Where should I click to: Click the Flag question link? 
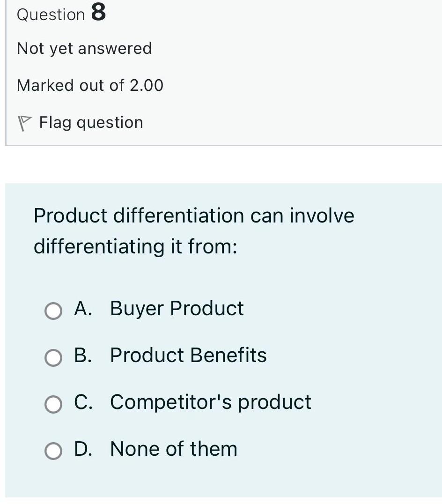point(91,122)
